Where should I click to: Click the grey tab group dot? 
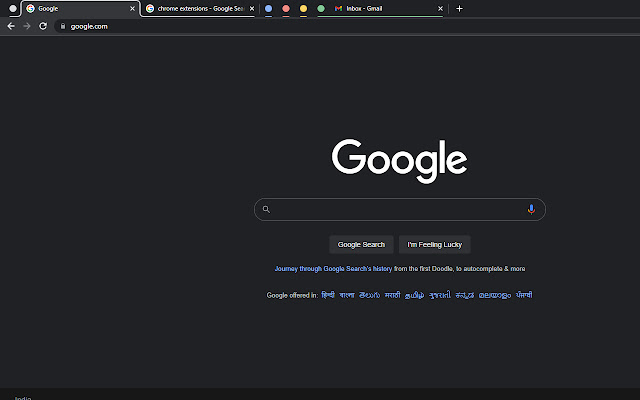point(13,9)
